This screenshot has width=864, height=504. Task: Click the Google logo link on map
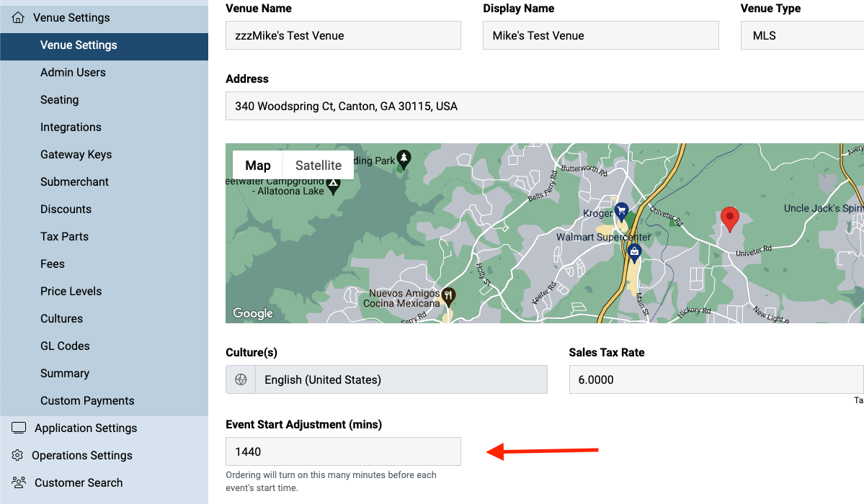click(x=253, y=313)
